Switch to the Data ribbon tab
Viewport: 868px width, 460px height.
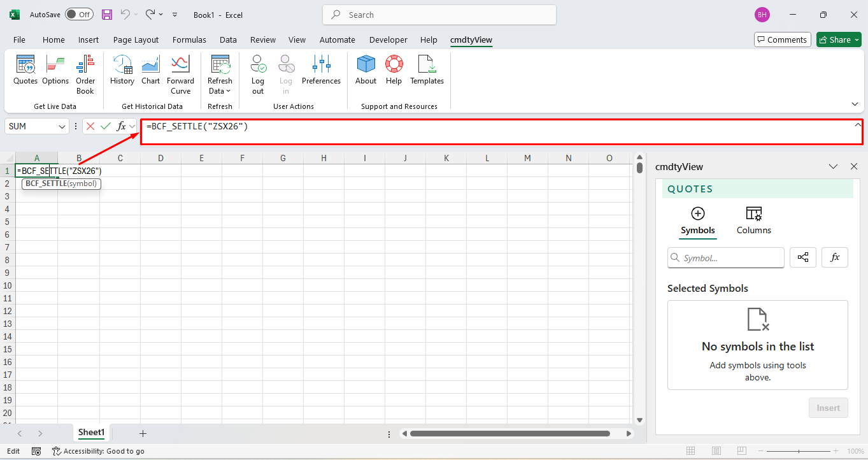click(x=228, y=40)
